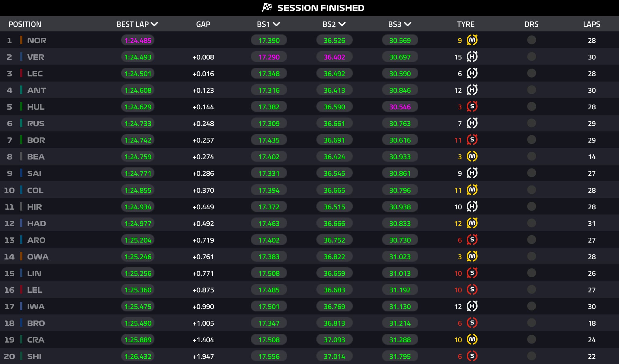
Task: Click Norris's medium tyre icon
Action: click(472, 40)
